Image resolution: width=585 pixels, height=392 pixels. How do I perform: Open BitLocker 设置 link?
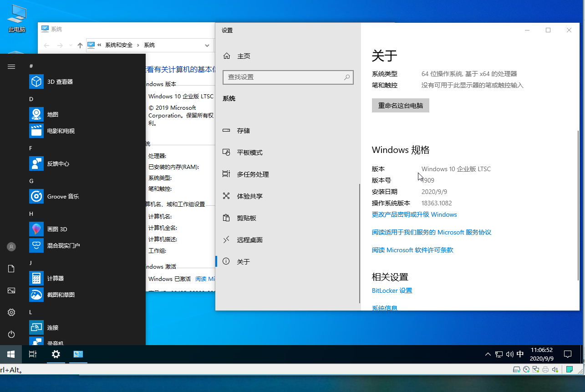coord(392,290)
